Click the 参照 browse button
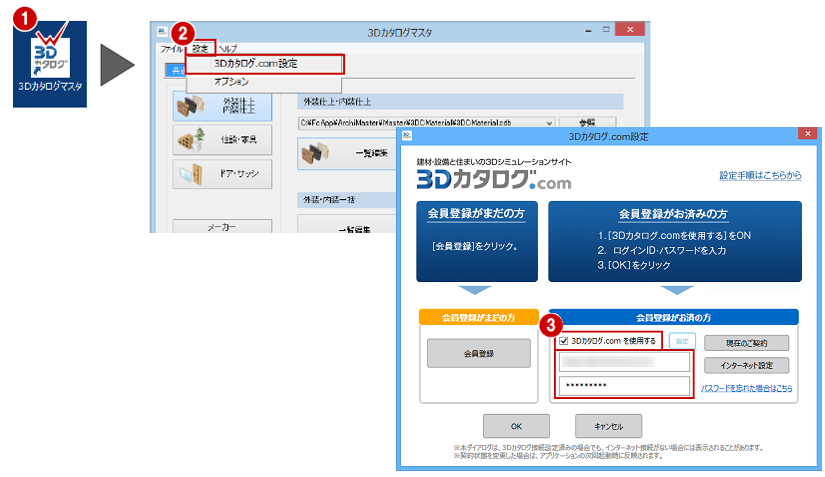Image resolution: width=825 pixels, height=477 pixels. (587, 123)
